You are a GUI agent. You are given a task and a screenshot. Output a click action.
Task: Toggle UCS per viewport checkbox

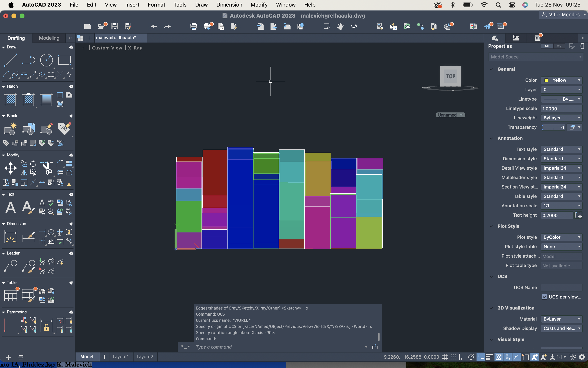(544, 297)
